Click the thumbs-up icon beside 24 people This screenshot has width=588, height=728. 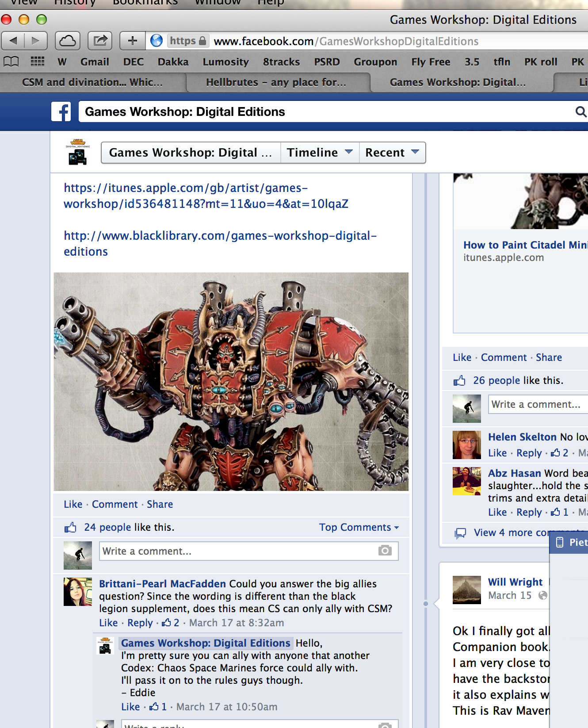coord(70,527)
